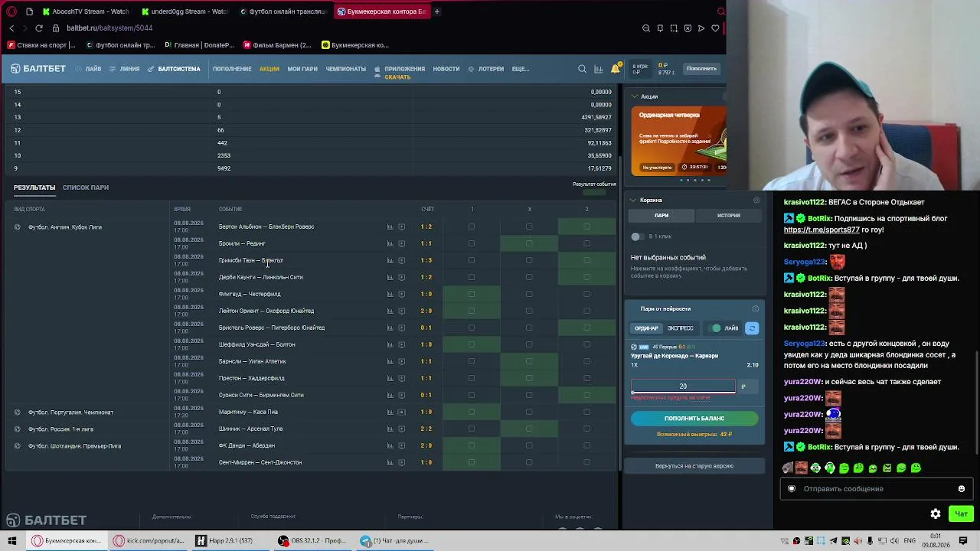Collapse the Корзина panel
Viewport: 980px width, 551px height.
[633, 201]
